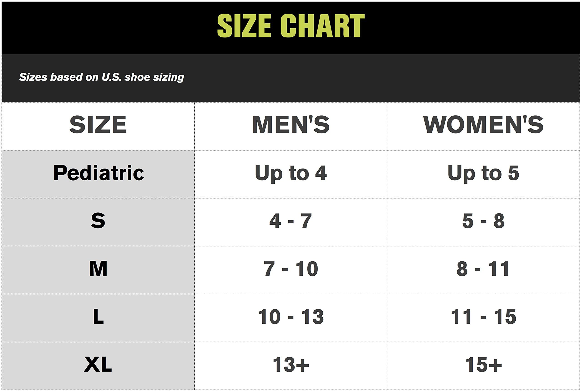Click the men's '4 - 7' cell
The height and width of the screenshot is (392, 582).
(291, 221)
